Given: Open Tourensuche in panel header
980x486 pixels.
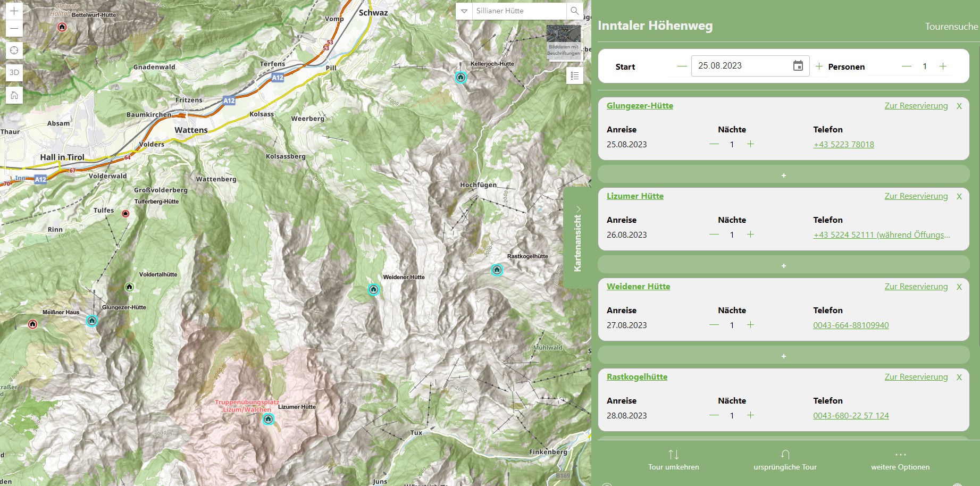Looking at the screenshot, I should (x=951, y=26).
